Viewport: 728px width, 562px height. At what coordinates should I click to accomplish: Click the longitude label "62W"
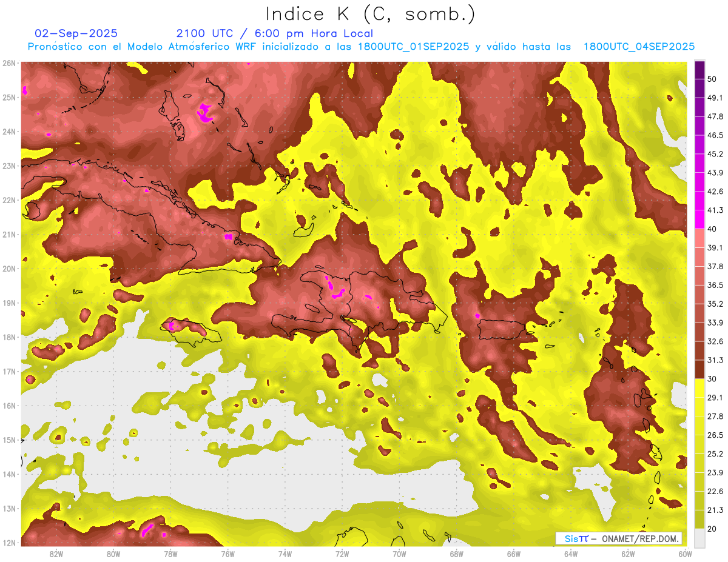tap(628, 554)
